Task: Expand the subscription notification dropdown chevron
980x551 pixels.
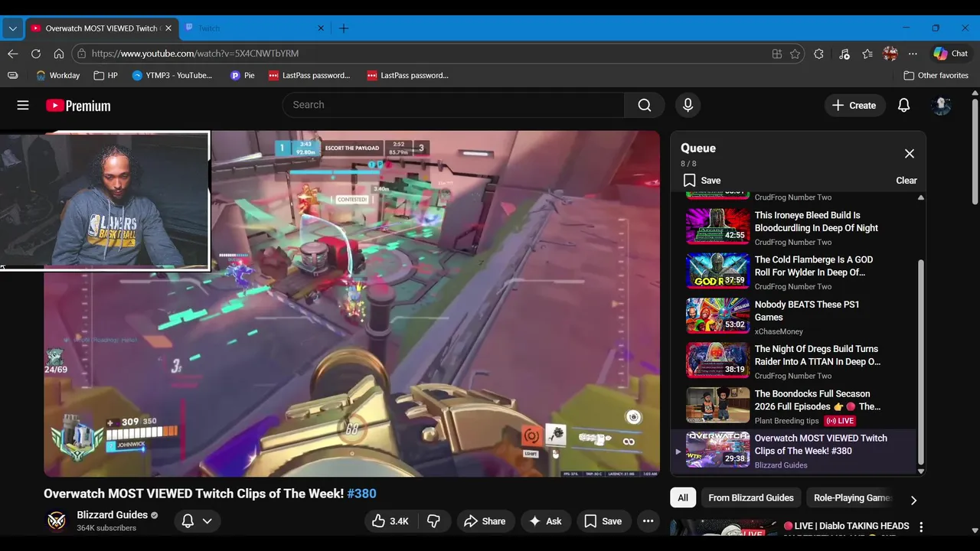Action: (207, 521)
